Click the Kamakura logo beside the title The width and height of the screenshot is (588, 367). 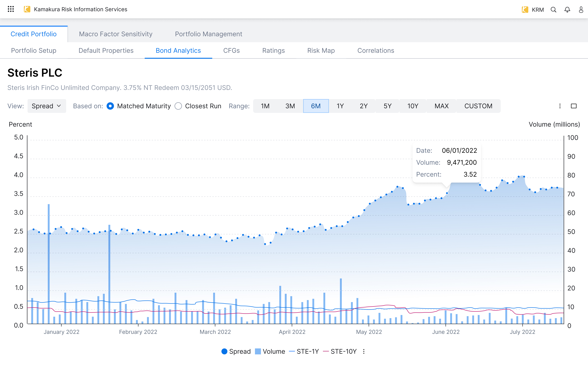point(27,9)
